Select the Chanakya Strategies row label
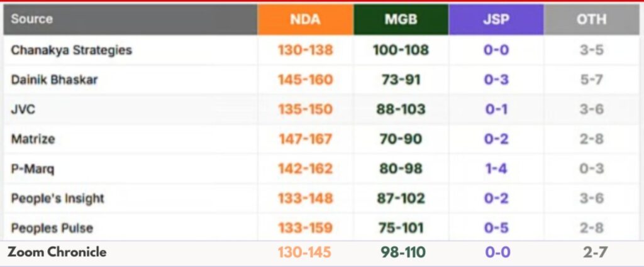 pos(71,50)
